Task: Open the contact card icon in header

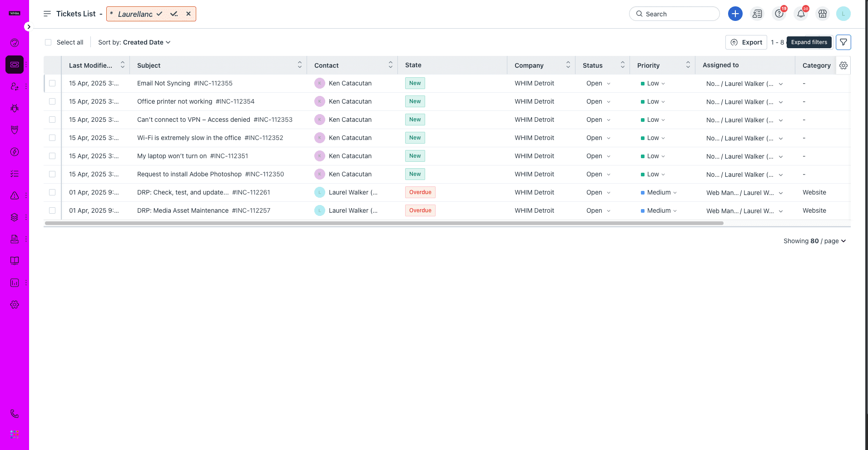Action: (x=757, y=14)
